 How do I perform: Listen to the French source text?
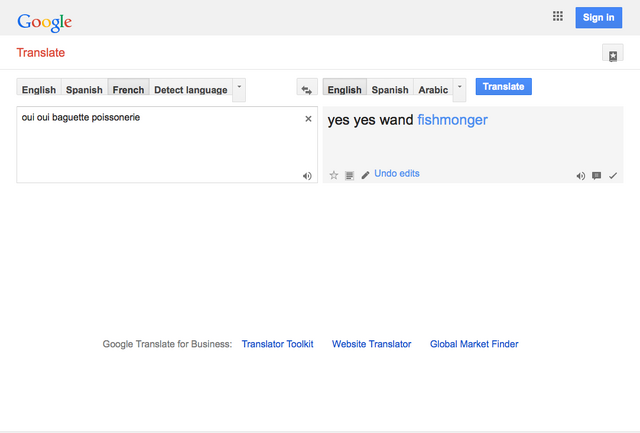click(307, 176)
